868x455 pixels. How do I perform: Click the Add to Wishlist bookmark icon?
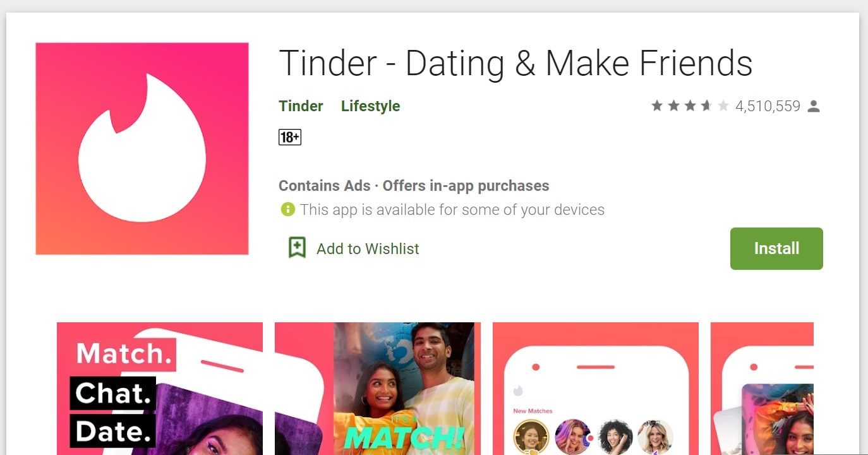click(x=297, y=248)
